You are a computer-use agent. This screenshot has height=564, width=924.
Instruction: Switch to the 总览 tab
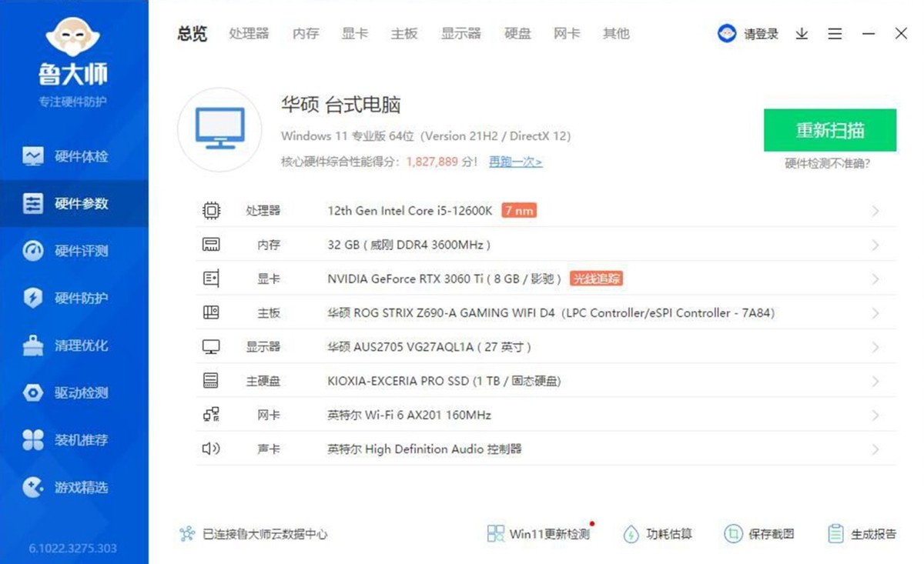[192, 33]
